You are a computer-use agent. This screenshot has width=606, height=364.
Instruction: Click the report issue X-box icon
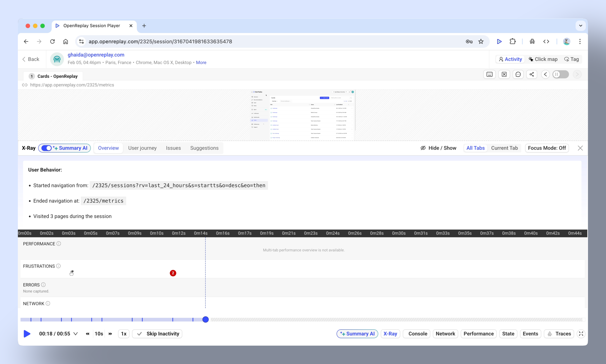click(x=504, y=74)
